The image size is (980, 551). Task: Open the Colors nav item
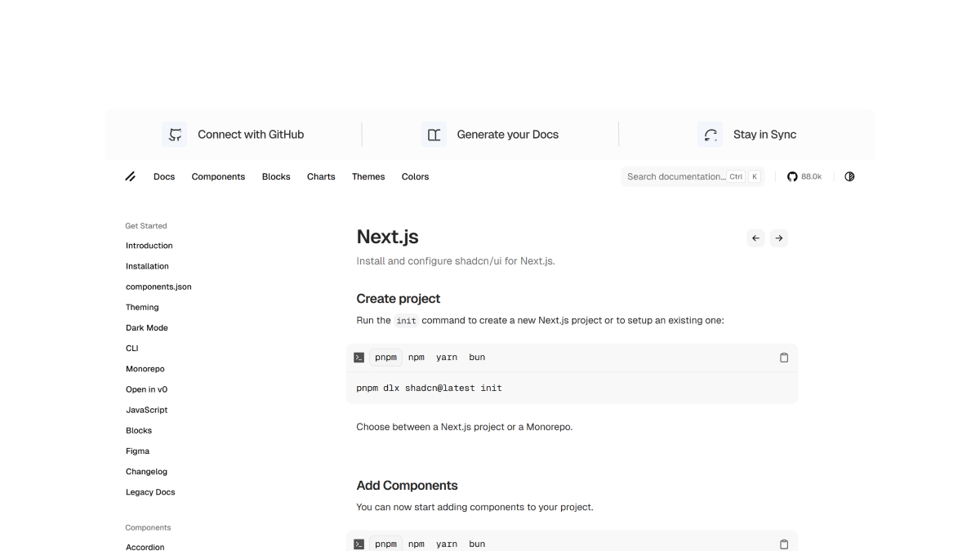pyautogui.click(x=415, y=176)
